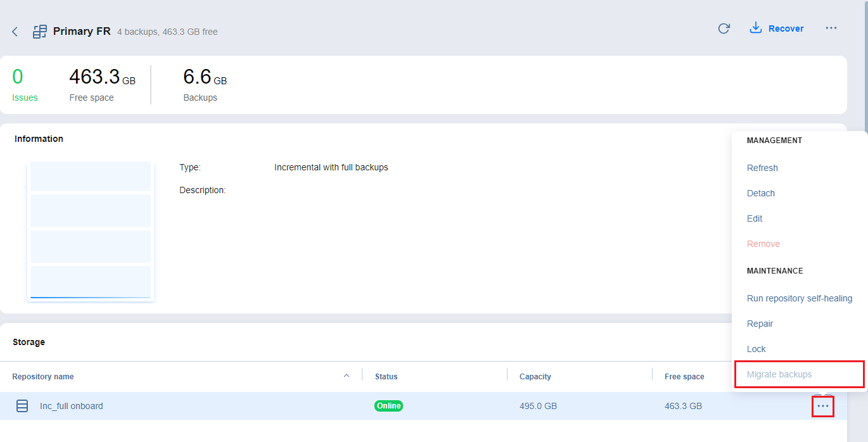Screen dimensions: 868x442
Task: Toggle sort arrow on Repository name
Action: click(346, 376)
